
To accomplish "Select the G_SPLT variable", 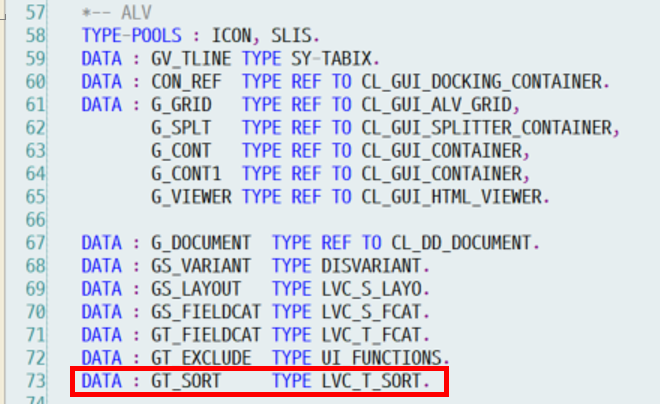I will pyautogui.click(x=181, y=128).
